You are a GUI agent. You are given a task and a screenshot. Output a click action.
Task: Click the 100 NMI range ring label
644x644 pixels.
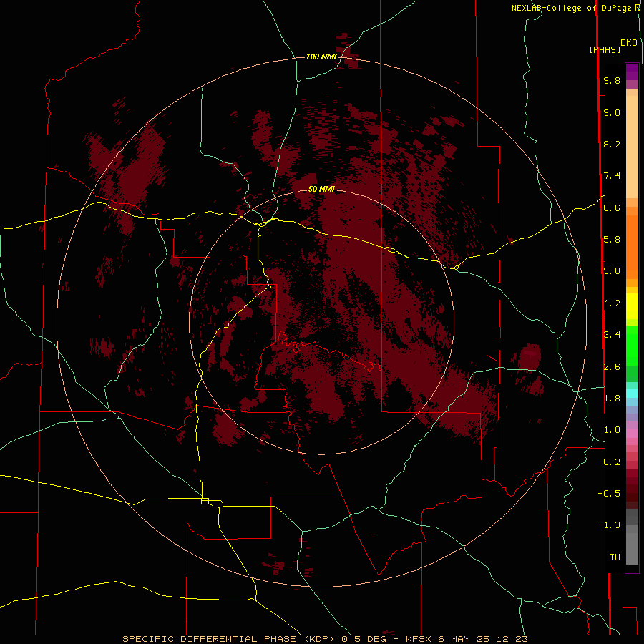click(321, 57)
